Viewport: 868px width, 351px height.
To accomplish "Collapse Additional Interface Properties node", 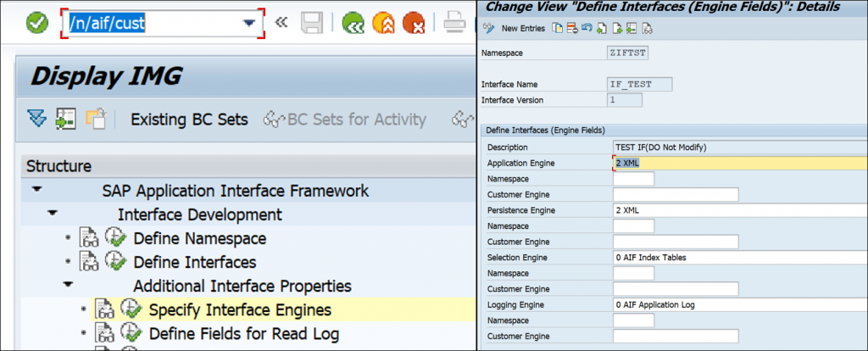I will 68,285.
